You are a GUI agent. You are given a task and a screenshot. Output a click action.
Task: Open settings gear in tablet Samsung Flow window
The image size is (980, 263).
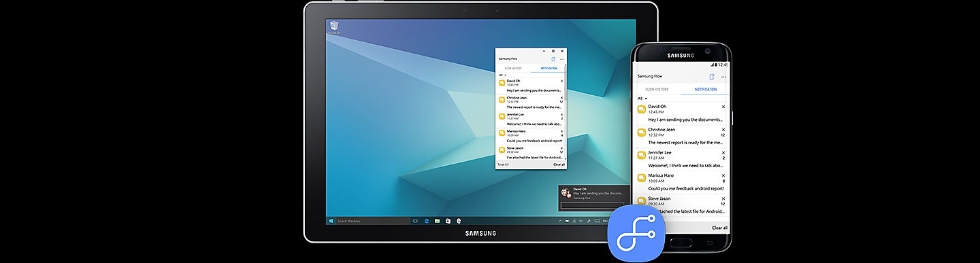coord(553,51)
